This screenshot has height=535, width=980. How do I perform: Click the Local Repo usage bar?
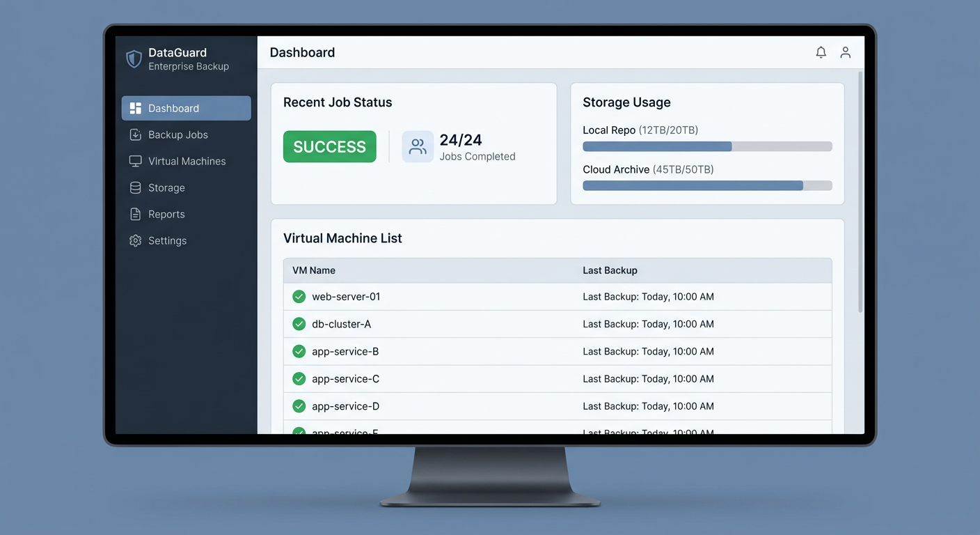pos(707,146)
